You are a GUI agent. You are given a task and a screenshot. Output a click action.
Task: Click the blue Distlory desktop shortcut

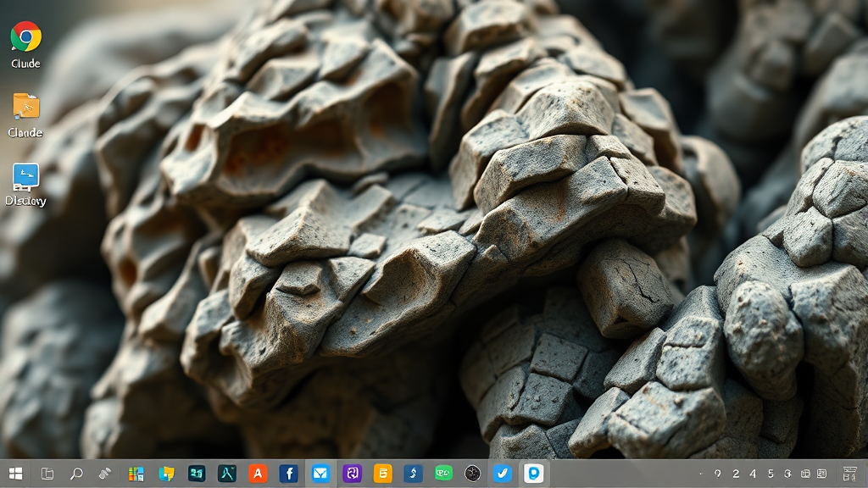(25, 176)
